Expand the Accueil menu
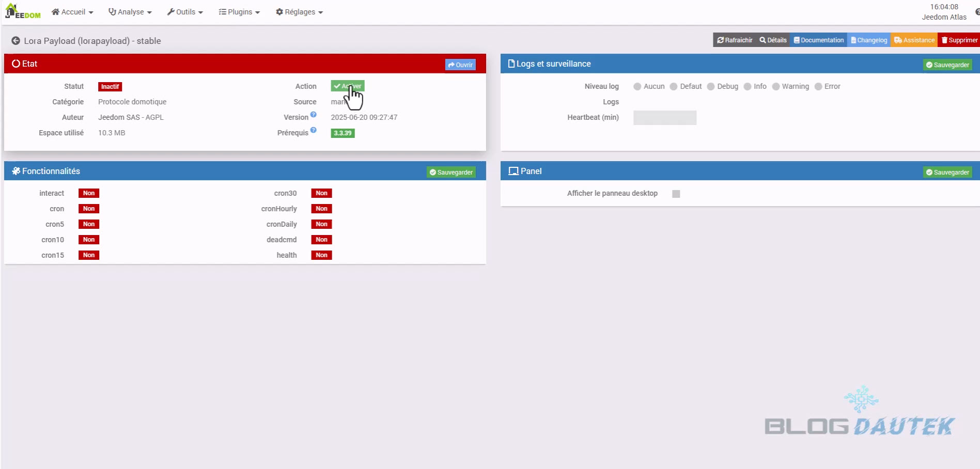 72,12
